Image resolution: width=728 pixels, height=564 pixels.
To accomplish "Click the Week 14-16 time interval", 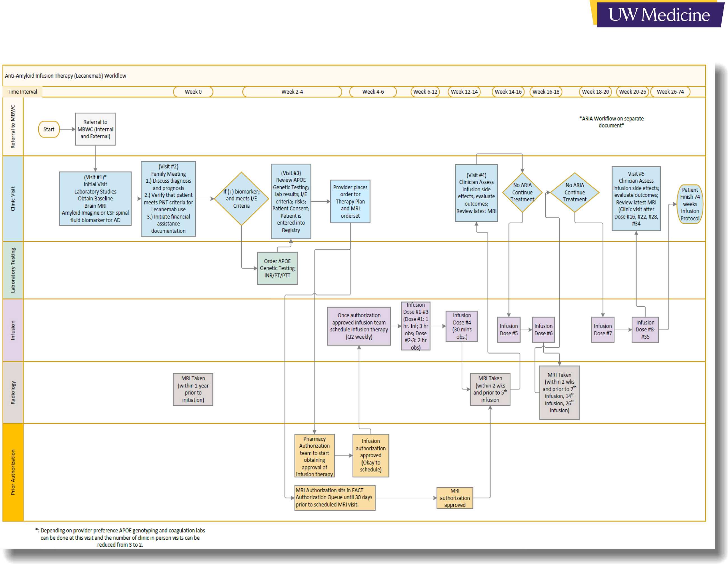I will (508, 92).
